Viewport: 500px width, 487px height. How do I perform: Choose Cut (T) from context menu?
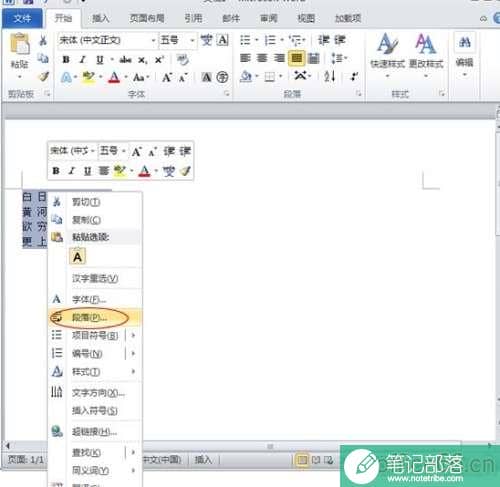pyautogui.click(x=95, y=202)
